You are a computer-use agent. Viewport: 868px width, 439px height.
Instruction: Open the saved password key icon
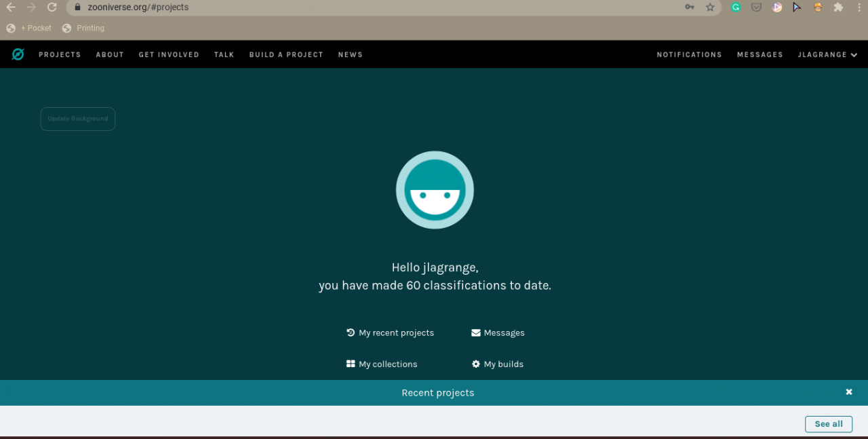(690, 7)
